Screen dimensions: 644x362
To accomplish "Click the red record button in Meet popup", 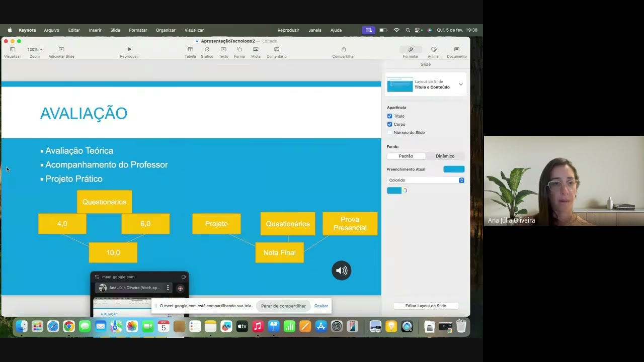I will (x=180, y=288).
